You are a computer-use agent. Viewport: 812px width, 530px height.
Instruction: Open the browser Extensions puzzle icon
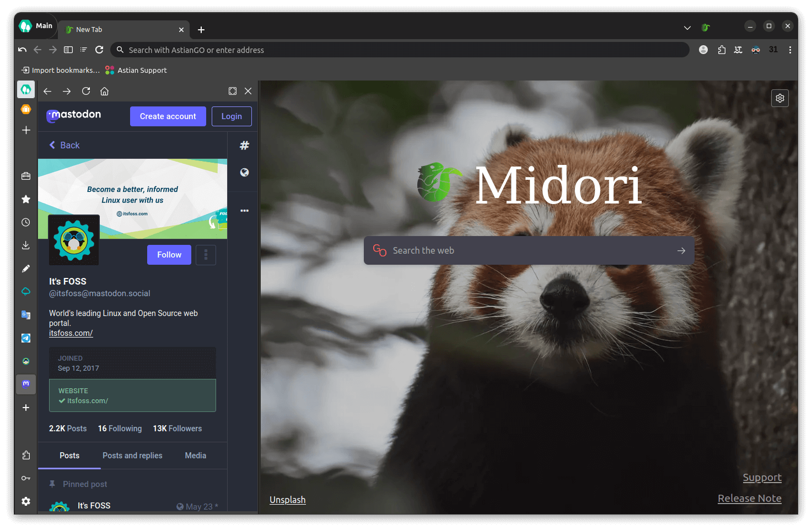tap(722, 50)
